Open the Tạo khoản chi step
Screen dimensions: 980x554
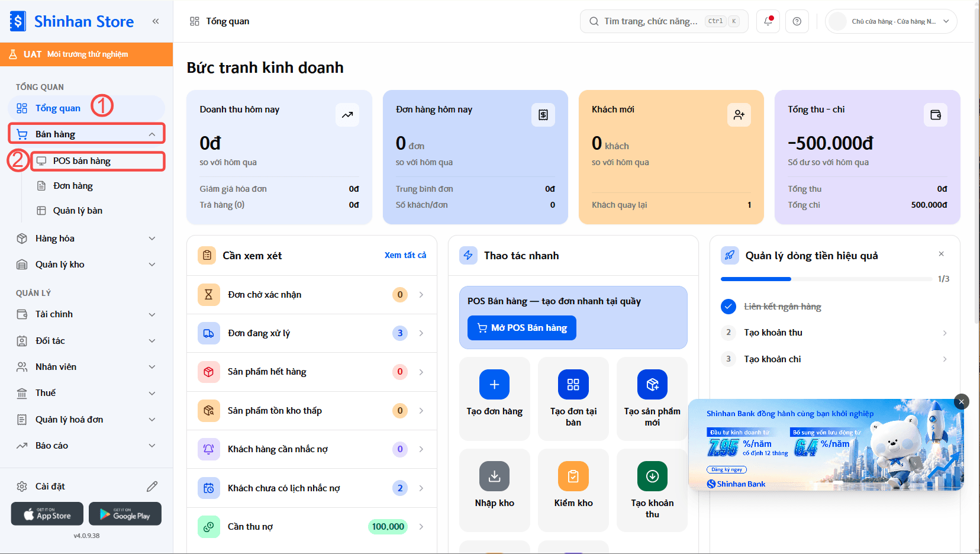click(835, 359)
